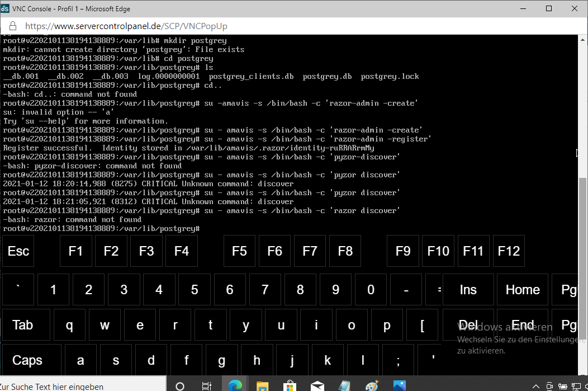This screenshot has width=588, height=391.
Task: Open the Mail app from taskbar
Action: click(x=317, y=385)
